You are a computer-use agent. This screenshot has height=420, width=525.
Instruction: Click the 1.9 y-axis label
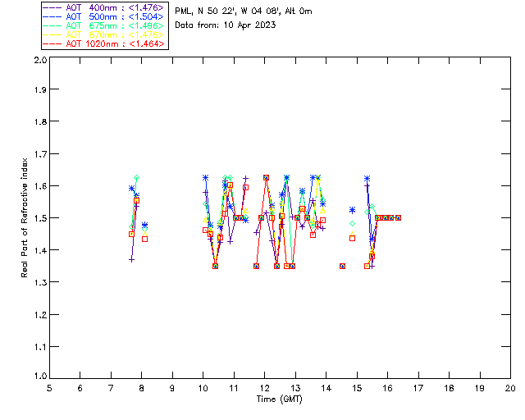pyautogui.click(x=40, y=89)
